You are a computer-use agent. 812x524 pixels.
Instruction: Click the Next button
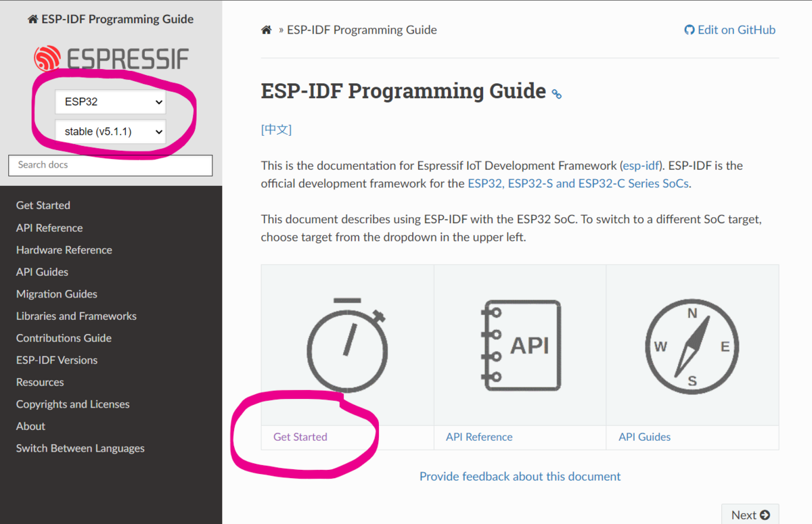(x=750, y=515)
